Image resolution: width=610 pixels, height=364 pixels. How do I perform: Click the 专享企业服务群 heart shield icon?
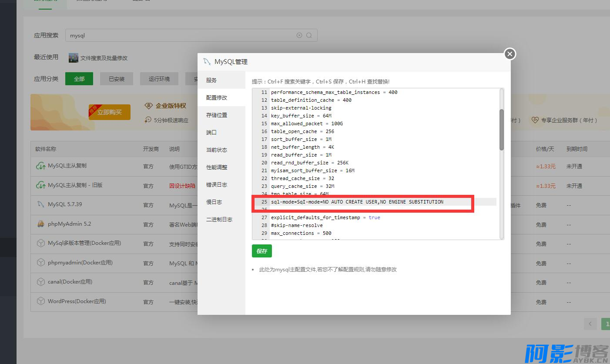[x=535, y=120]
